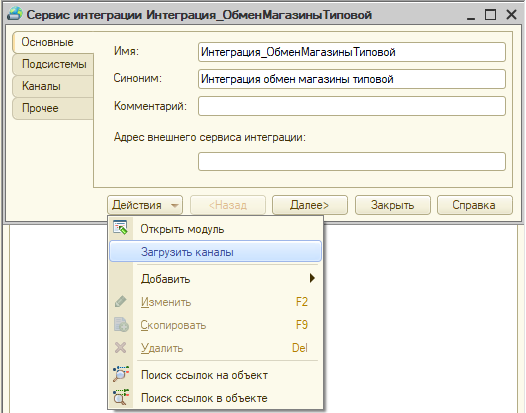Open the Действия dropdown button

coord(145,205)
